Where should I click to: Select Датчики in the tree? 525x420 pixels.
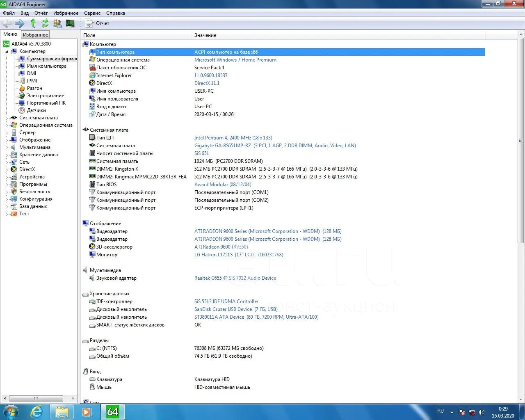[37, 110]
